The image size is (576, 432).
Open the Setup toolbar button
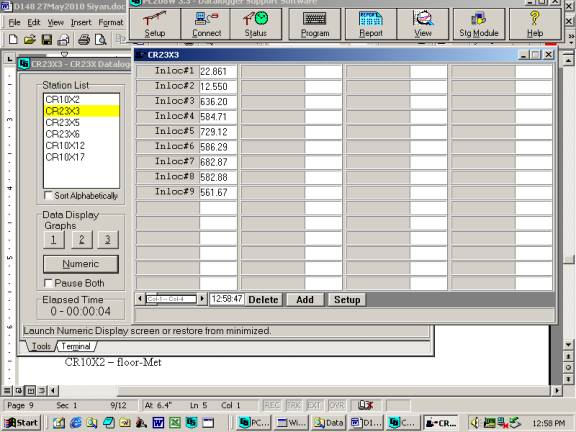(x=155, y=24)
